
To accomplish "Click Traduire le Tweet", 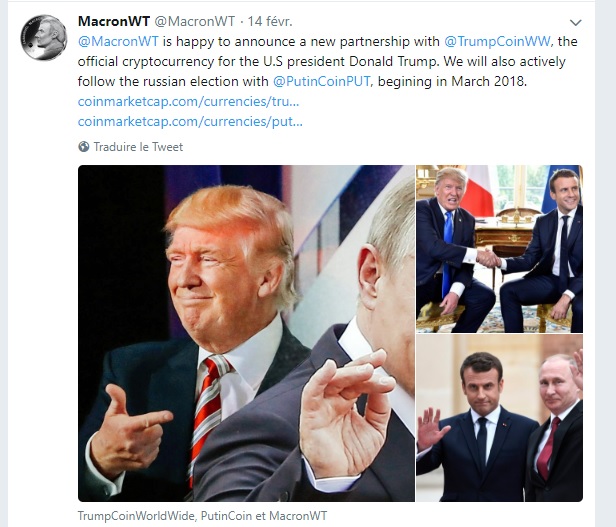I will coord(138,147).
